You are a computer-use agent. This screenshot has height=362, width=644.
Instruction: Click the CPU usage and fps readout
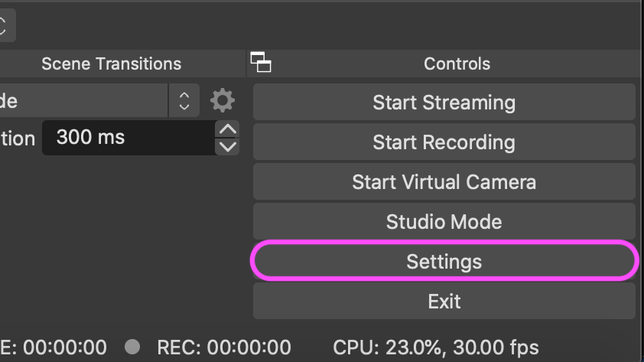coord(436,347)
